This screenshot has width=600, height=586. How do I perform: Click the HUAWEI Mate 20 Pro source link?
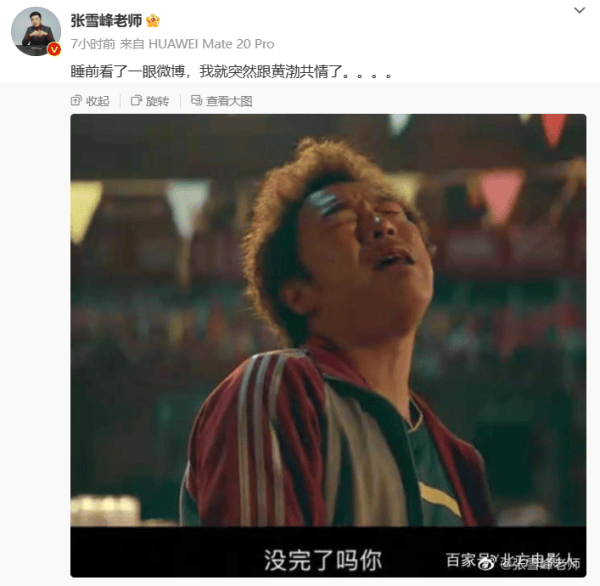pyautogui.click(x=211, y=44)
